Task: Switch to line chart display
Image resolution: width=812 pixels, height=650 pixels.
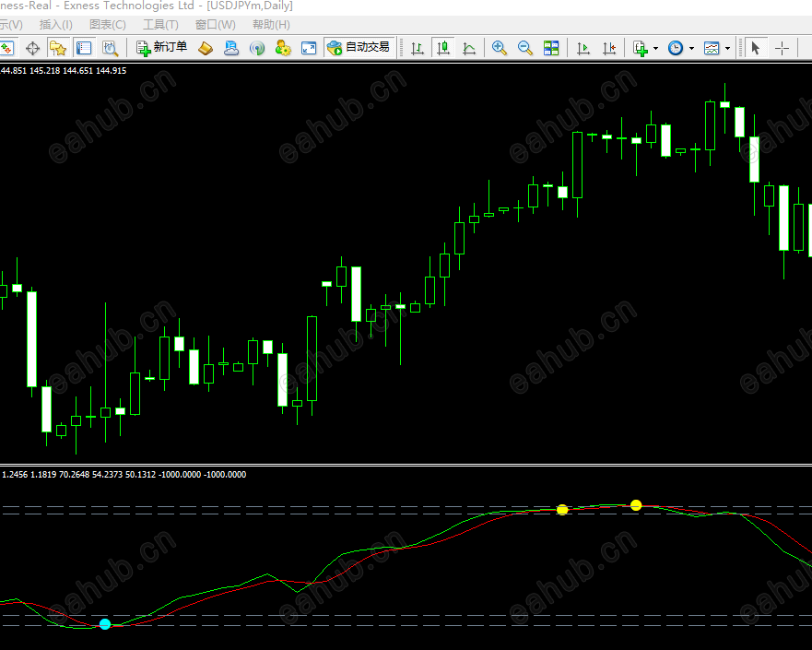Action: pyautogui.click(x=469, y=48)
